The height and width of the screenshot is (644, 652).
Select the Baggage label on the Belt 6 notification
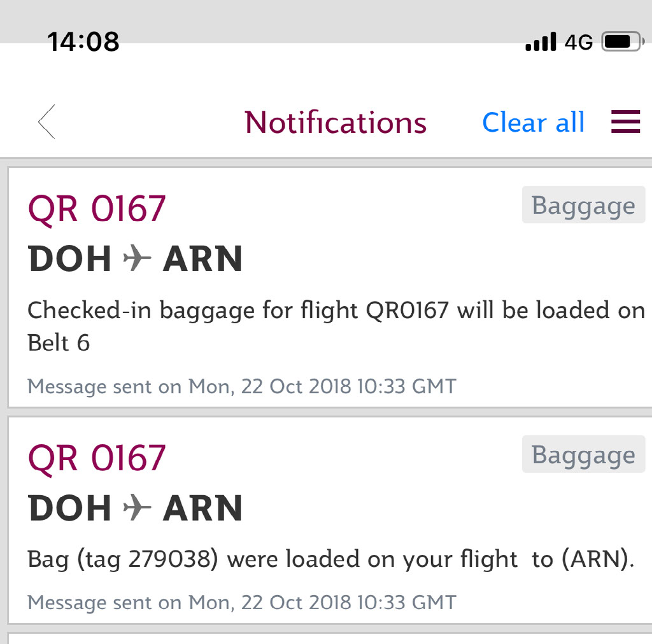pyautogui.click(x=583, y=205)
